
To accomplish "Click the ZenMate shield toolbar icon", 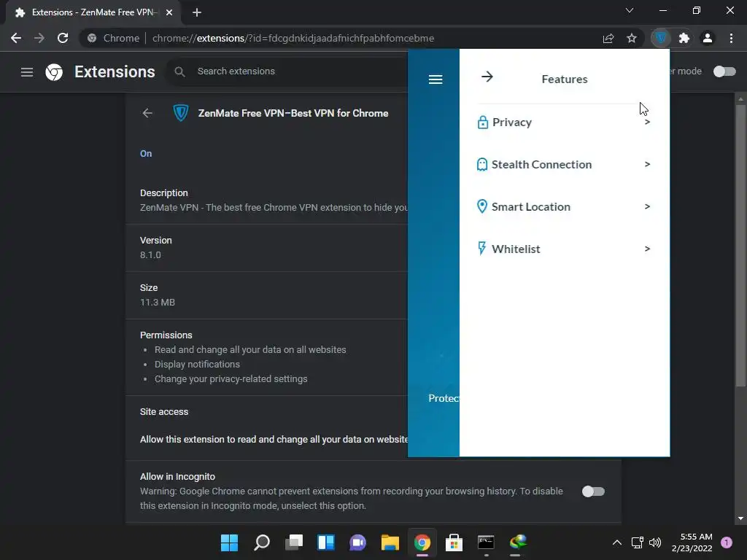I will pos(661,38).
